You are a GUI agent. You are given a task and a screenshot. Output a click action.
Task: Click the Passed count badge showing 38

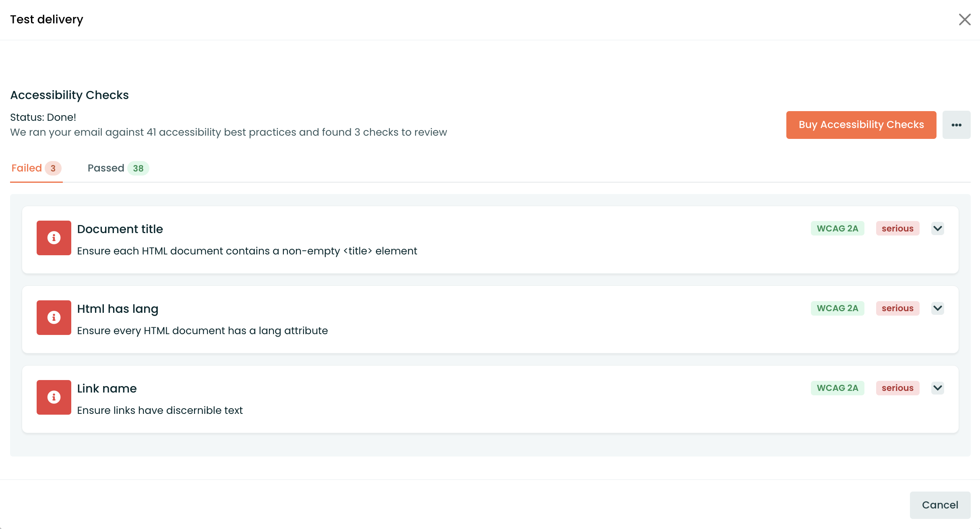138,168
